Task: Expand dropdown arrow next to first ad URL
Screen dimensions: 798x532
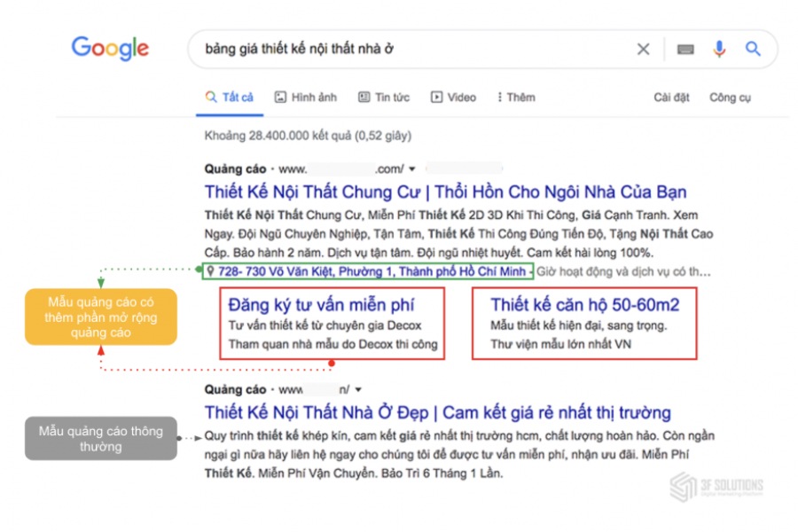Action: click(x=412, y=169)
